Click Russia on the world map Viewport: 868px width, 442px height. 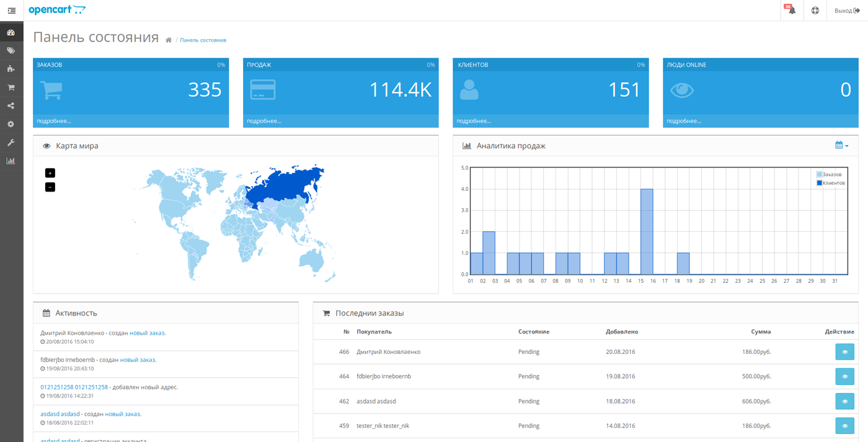coord(285,183)
